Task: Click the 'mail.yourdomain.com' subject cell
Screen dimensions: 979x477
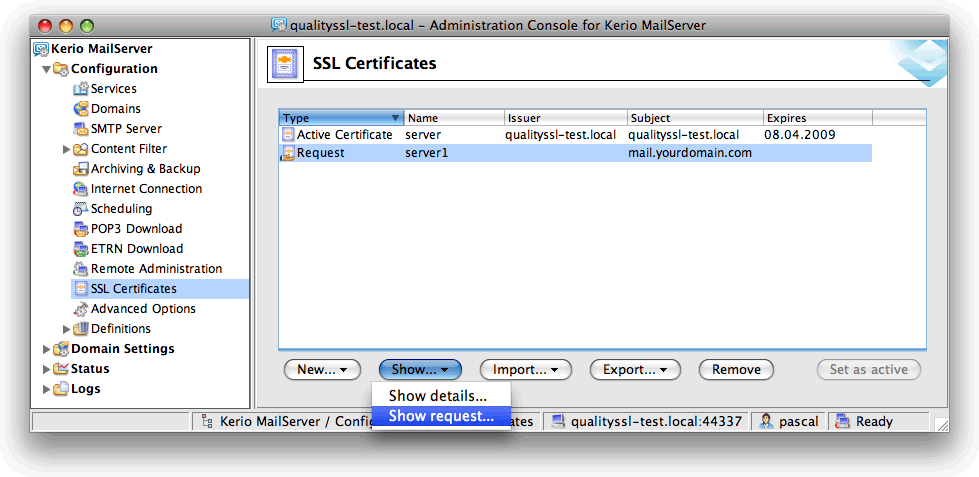Action: [690, 153]
